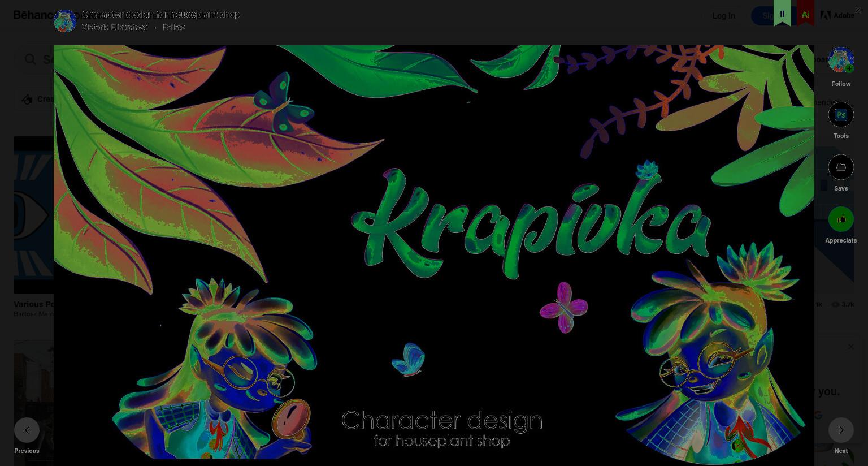
Task: Open the author name link under the title
Action: [115, 27]
